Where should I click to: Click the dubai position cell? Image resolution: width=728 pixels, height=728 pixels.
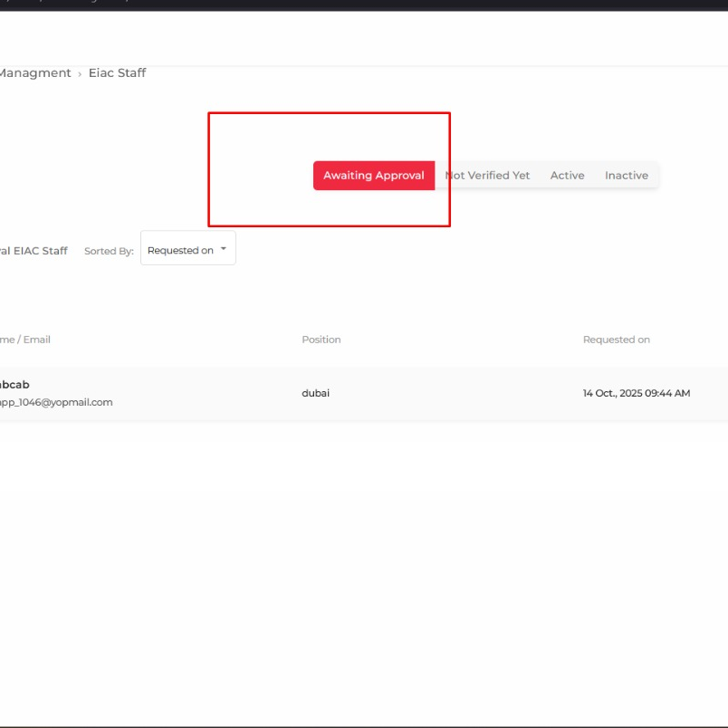point(316,393)
